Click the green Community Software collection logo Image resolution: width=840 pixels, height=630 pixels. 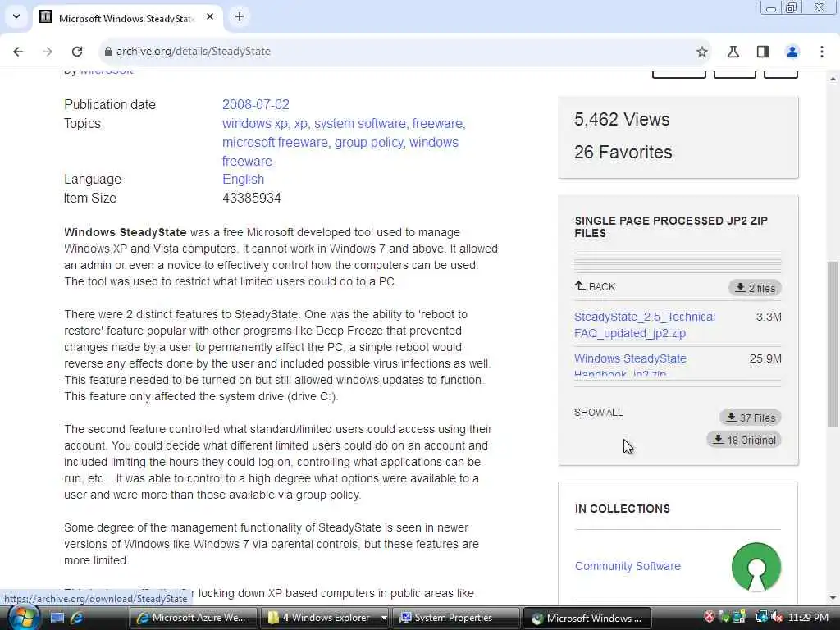(756, 567)
